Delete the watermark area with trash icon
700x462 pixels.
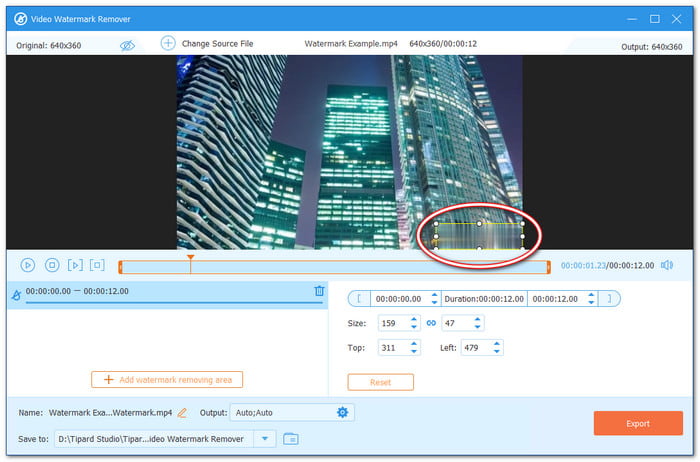pyautogui.click(x=319, y=291)
